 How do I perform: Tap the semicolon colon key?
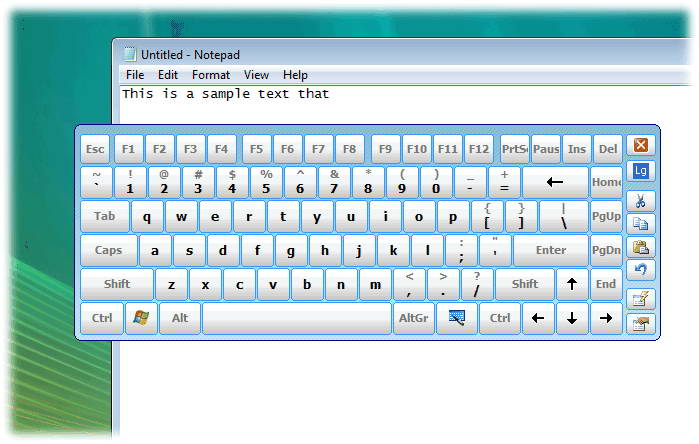(x=461, y=250)
